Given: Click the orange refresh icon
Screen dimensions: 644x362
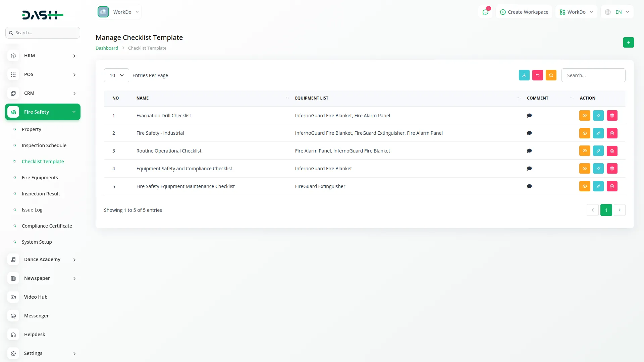Looking at the screenshot, I should 551,75.
